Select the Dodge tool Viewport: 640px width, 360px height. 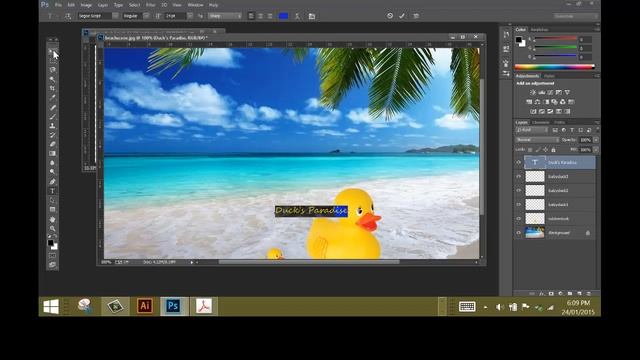pyautogui.click(x=52, y=172)
